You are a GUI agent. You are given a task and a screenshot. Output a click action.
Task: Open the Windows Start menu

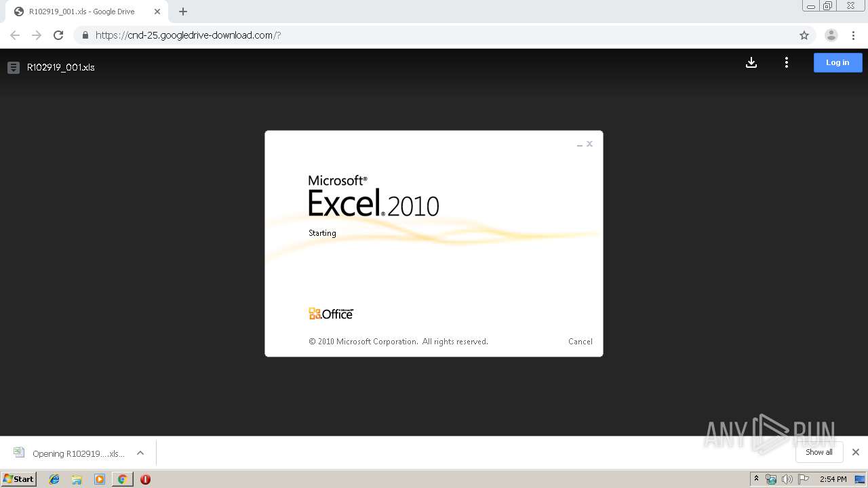tap(19, 479)
